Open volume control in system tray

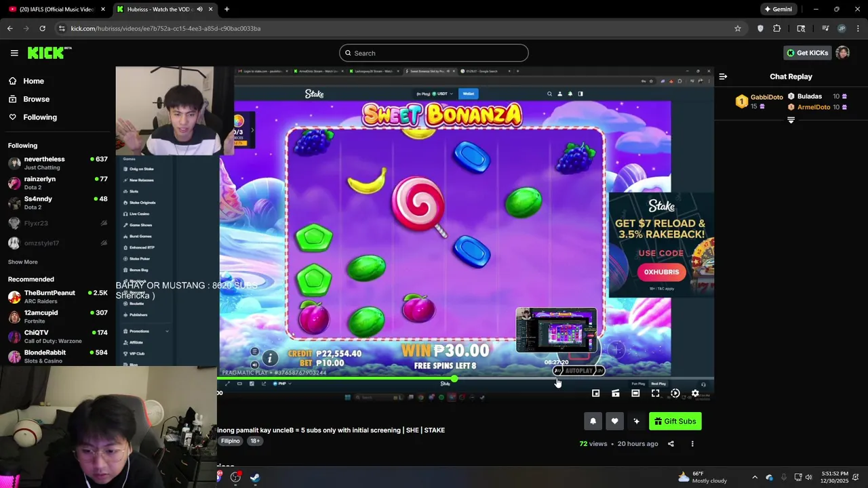[x=809, y=477]
